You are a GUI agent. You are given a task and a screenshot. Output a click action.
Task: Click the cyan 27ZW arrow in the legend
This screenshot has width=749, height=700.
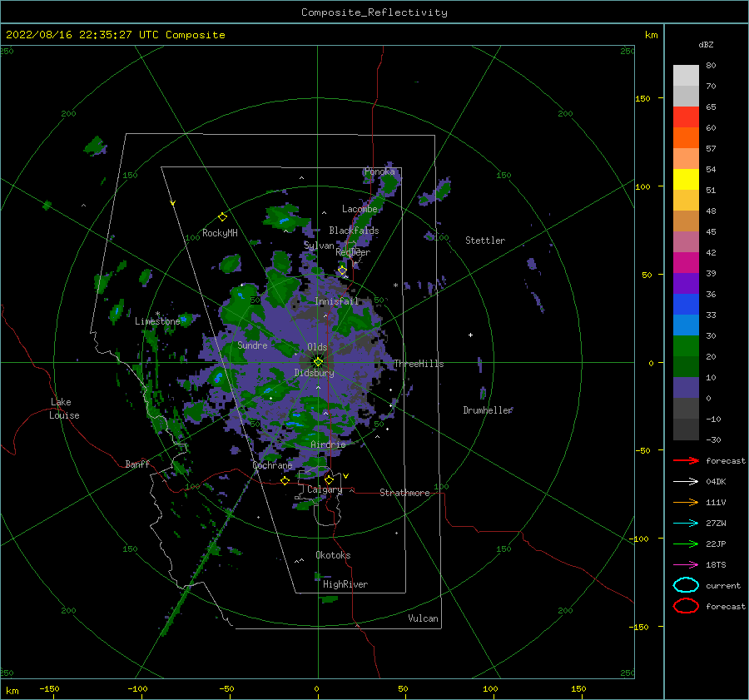686,524
